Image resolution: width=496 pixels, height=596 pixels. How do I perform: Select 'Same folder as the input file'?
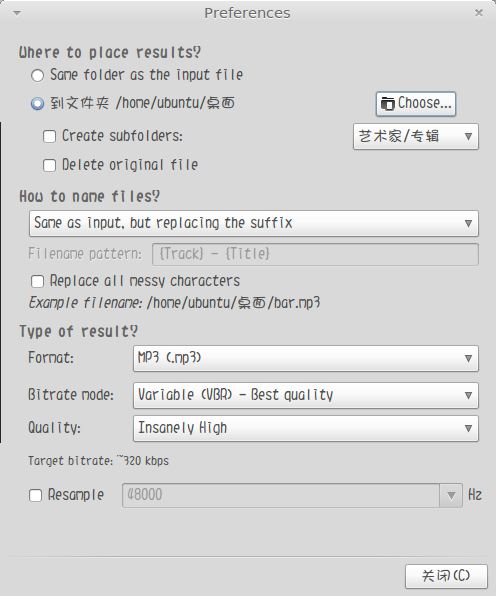coord(37,75)
